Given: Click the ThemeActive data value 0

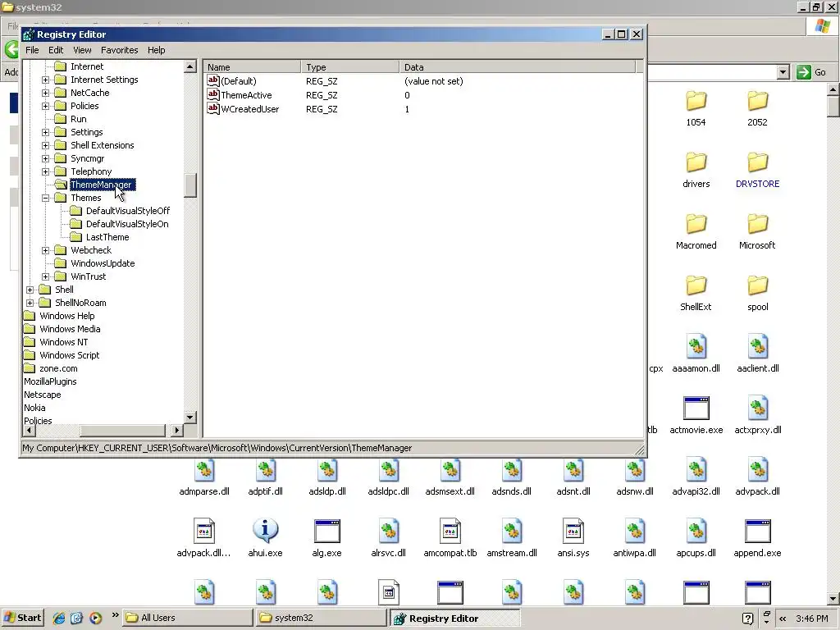Looking at the screenshot, I should (407, 95).
